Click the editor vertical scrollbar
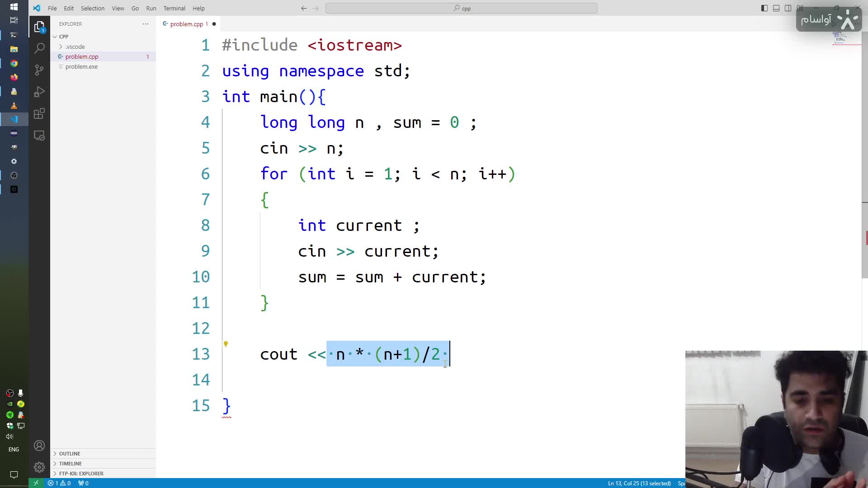 (864, 136)
